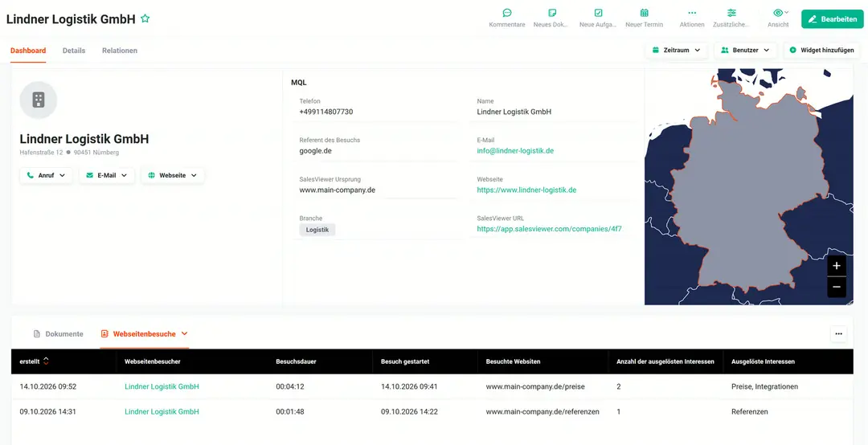The image size is (868, 445).
Task: Expand the Benutzer dropdown
Action: pyautogui.click(x=745, y=50)
